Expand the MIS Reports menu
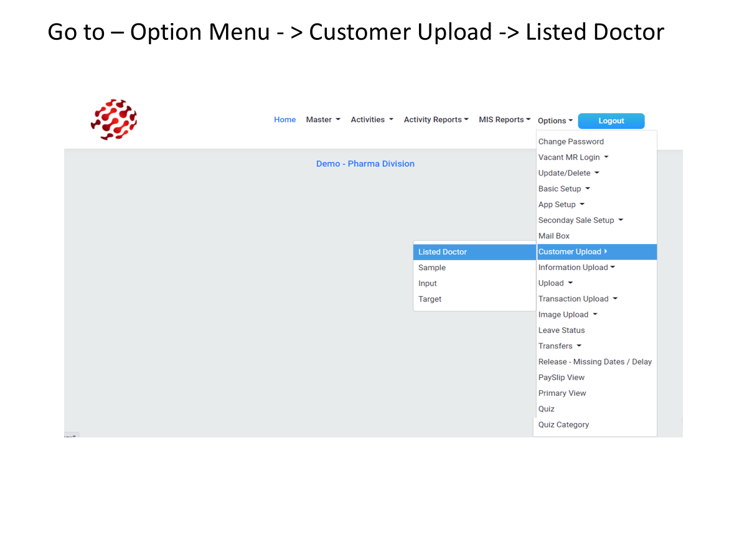This screenshot has height=560, width=747. (504, 119)
